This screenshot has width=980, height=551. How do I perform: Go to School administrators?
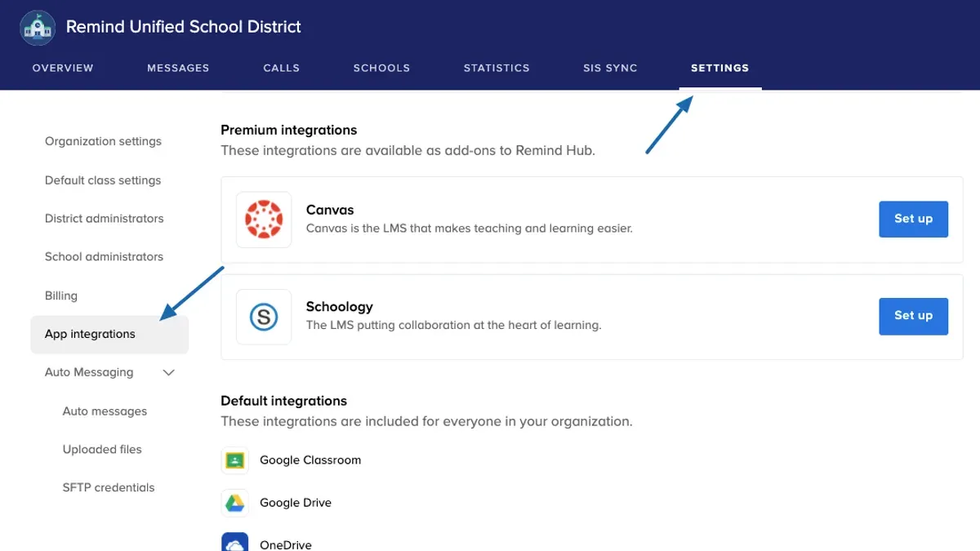coord(104,256)
